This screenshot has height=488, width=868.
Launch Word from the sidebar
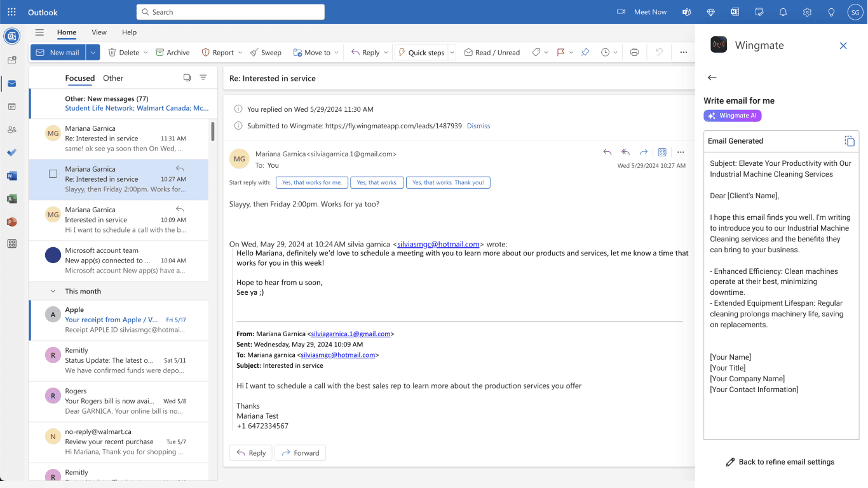tap(11, 176)
